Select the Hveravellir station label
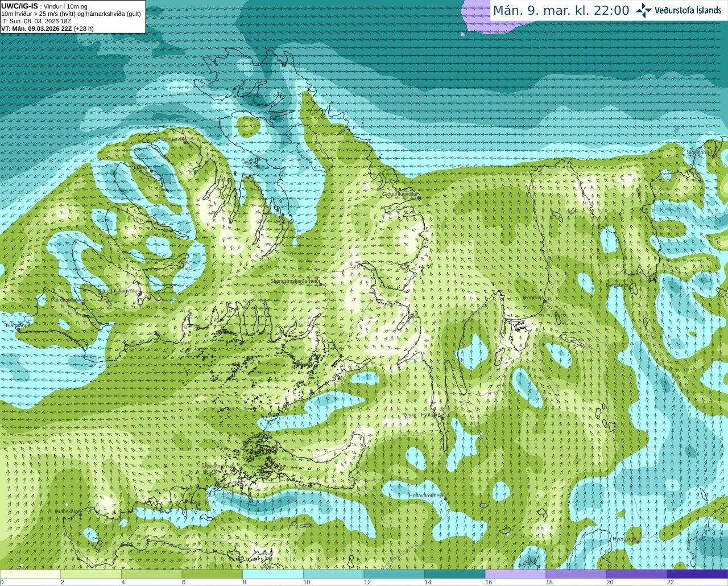This screenshot has height=586, width=728. coord(625,539)
